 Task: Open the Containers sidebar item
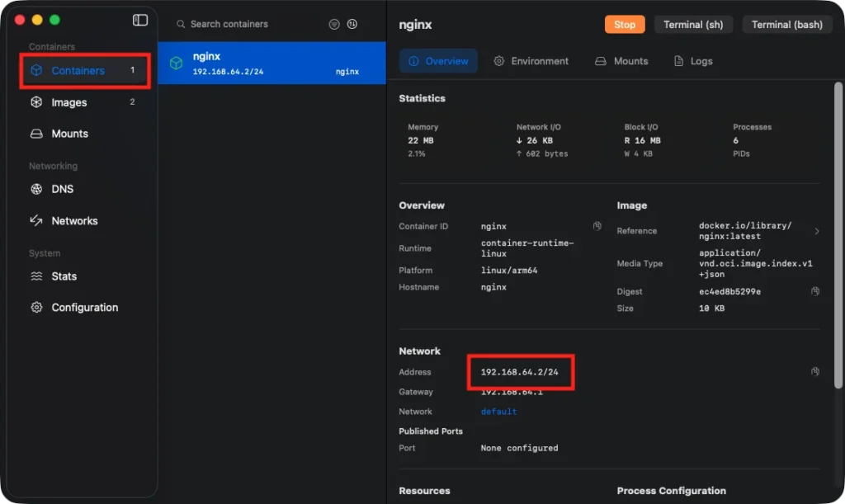tap(85, 71)
